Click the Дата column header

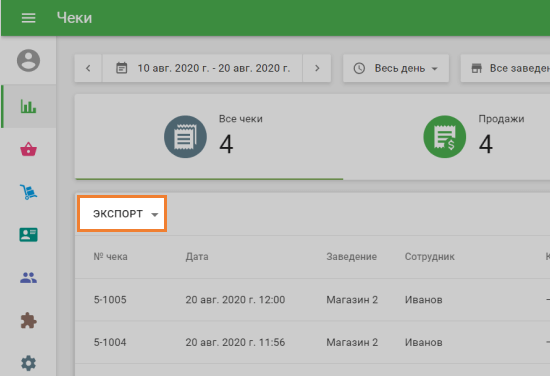point(197,256)
